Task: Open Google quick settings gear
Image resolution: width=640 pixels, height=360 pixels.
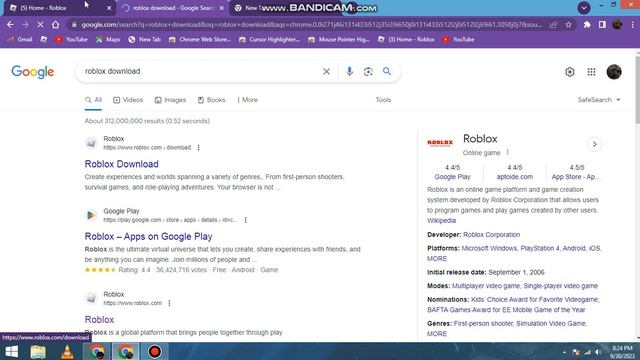Action: [569, 72]
